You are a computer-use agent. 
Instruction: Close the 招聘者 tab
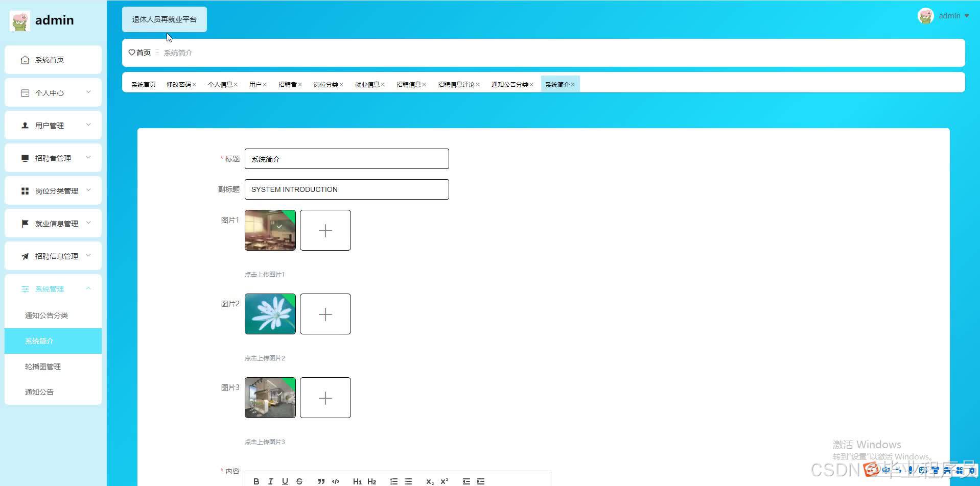click(x=300, y=85)
